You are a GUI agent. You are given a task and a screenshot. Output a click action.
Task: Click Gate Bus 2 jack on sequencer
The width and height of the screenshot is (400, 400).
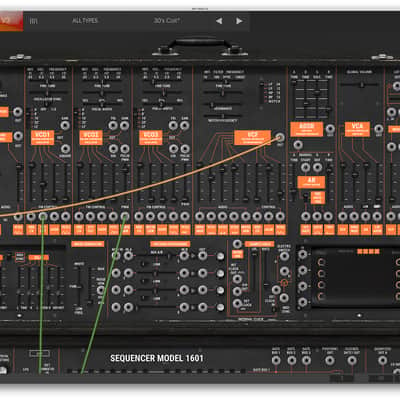291,360
